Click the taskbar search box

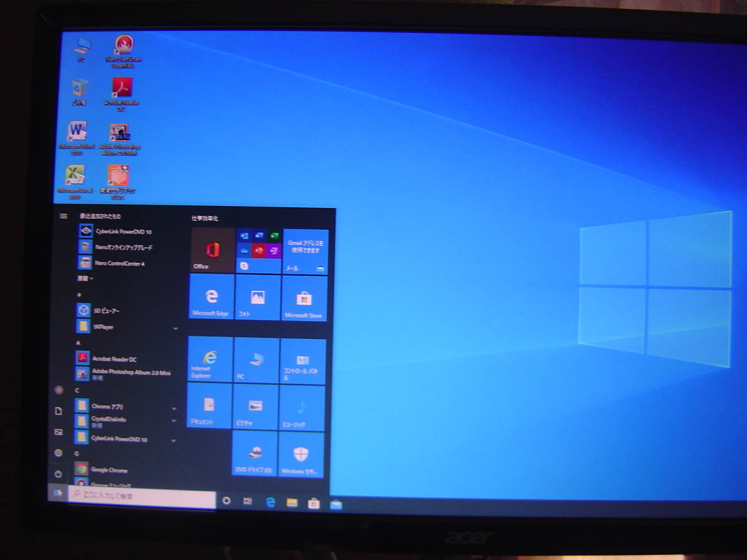pos(142,497)
